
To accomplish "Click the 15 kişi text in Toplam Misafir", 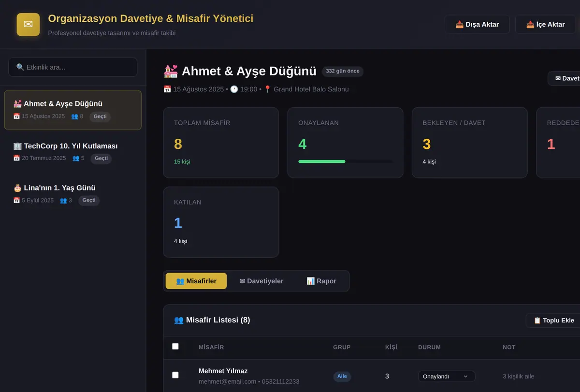I will coord(182,161).
